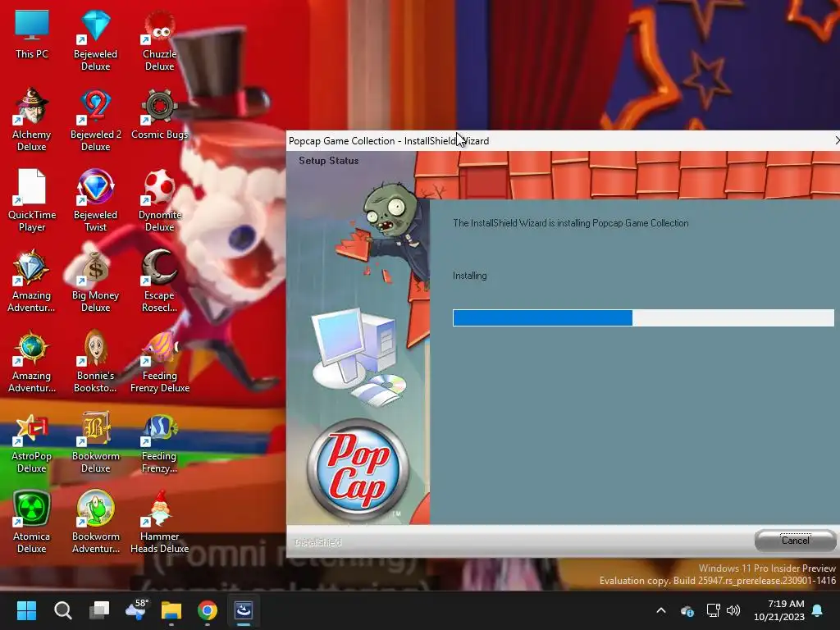Open the This PC desktop icon
The image size is (840, 630).
(32, 34)
